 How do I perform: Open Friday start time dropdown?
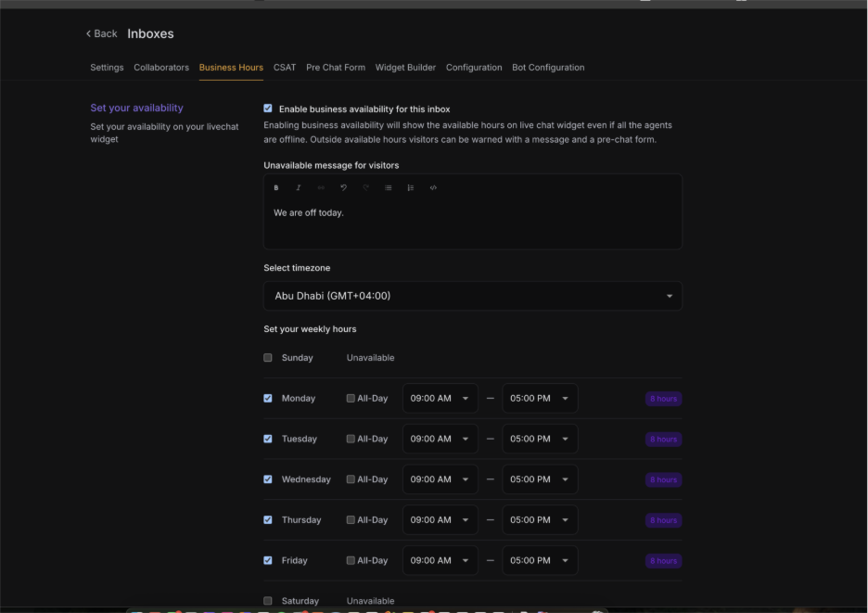[440, 560]
